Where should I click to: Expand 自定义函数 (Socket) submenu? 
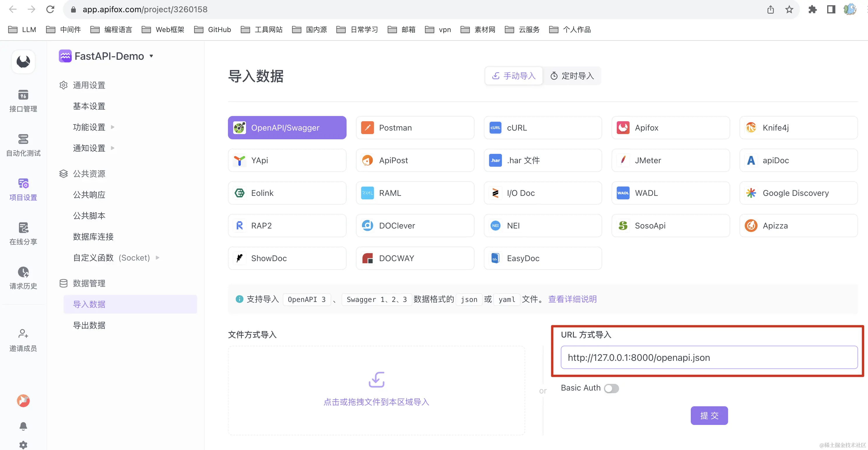(157, 258)
